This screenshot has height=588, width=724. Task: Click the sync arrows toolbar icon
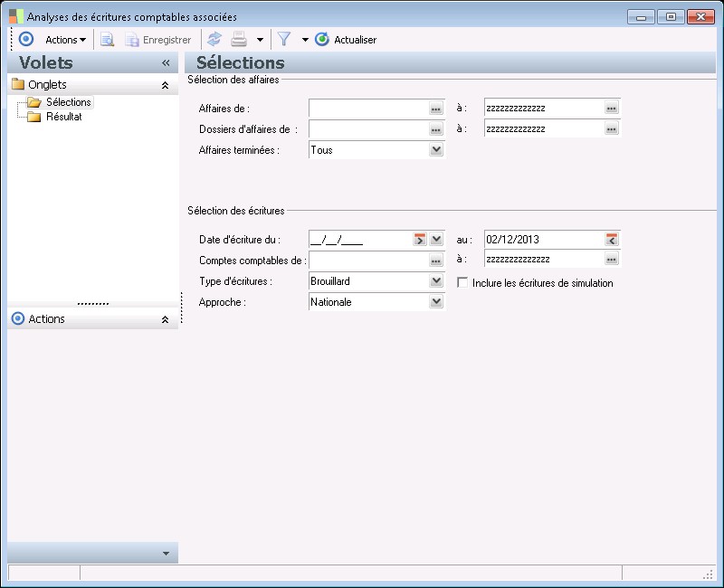[214, 40]
